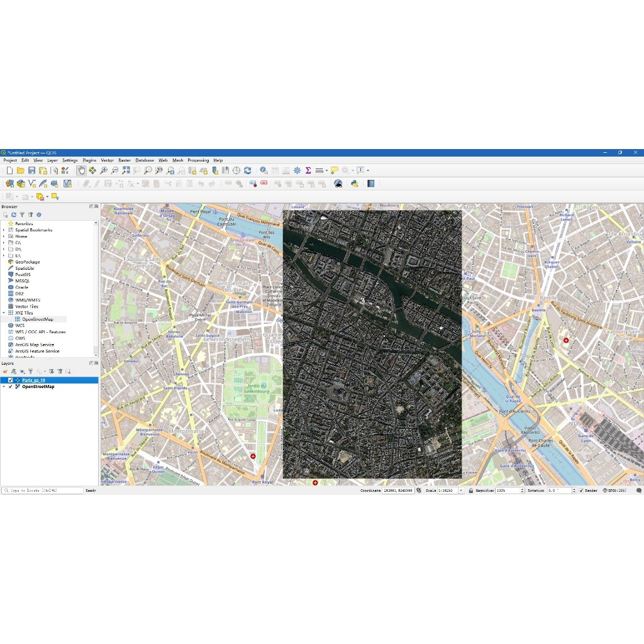This screenshot has width=644, height=644.
Task: Click Zoom Full extent icon
Action: click(126, 170)
